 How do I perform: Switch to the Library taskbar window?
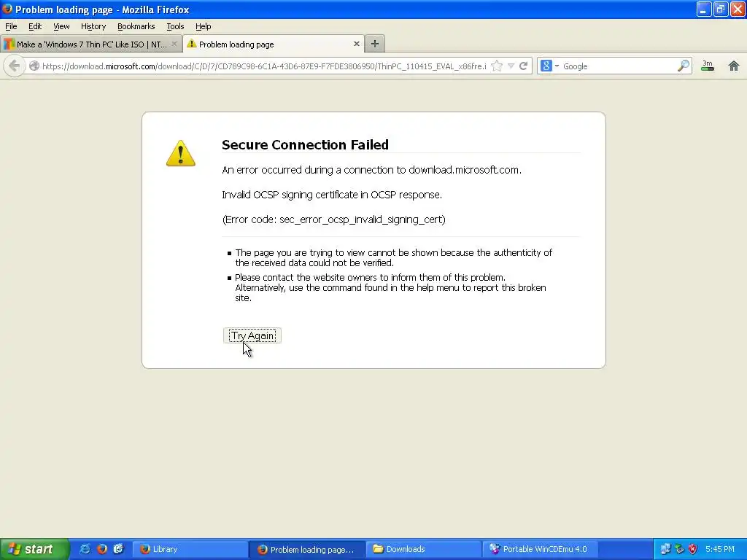pyautogui.click(x=190, y=549)
